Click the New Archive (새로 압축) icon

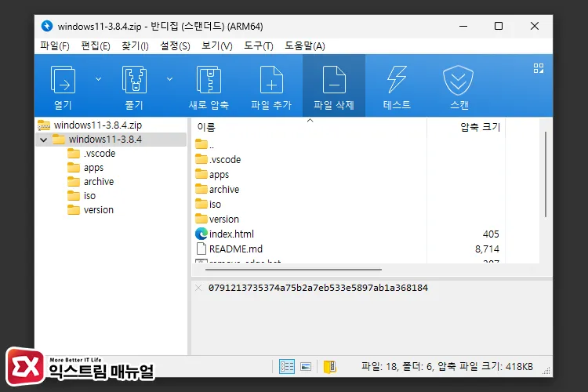click(209, 79)
